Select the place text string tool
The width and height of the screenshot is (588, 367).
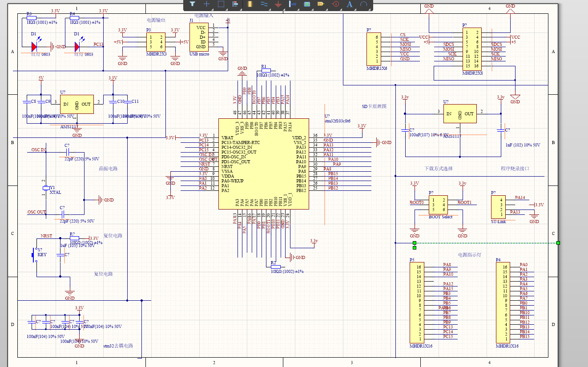click(x=350, y=4)
